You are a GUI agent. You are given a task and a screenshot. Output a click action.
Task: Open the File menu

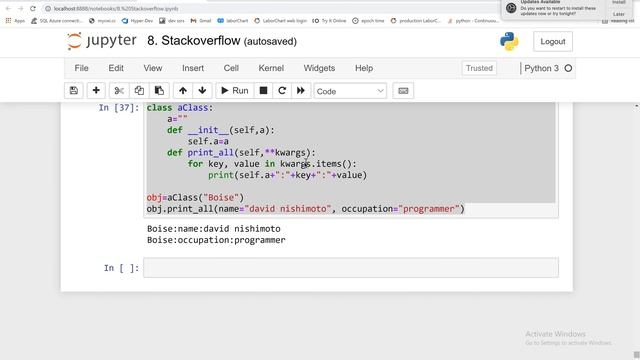[81, 68]
